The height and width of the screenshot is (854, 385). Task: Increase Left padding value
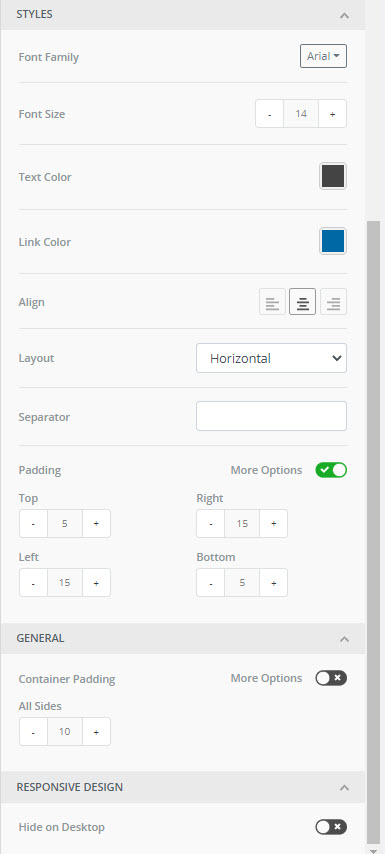click(x=96, y=583)
